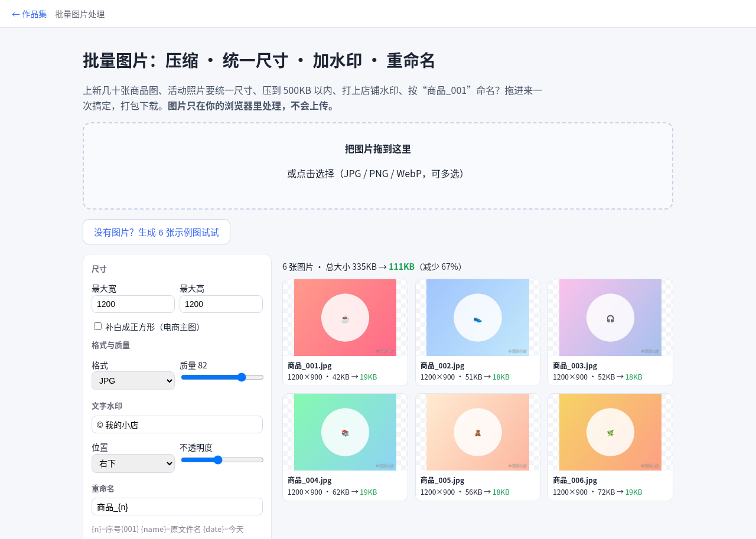The image size is (756, 539).
Task: Click the 商品_003.jpg file name
Action: [x=575, y=365]
